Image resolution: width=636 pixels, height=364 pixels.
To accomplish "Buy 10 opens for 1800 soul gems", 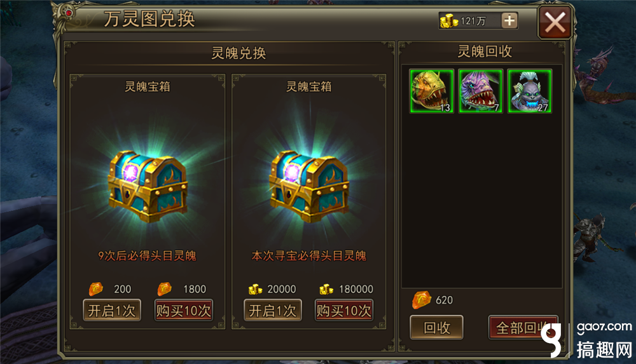I will click(x=183, y=310).
